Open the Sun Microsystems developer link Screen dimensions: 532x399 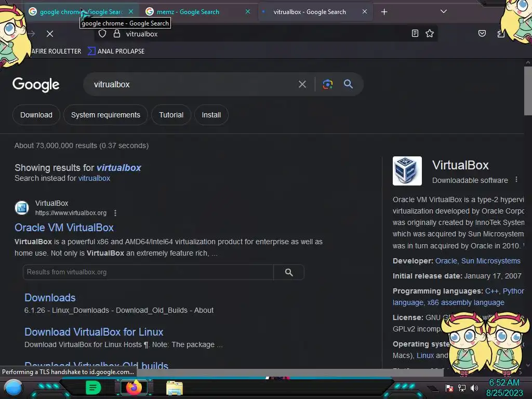pyautogui.click(x=490, y=261)
